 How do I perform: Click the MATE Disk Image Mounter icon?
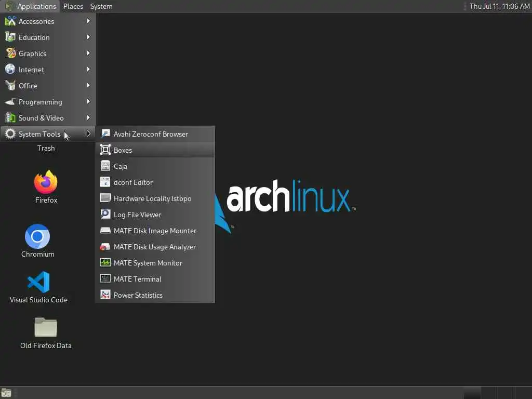coord(105,230)
